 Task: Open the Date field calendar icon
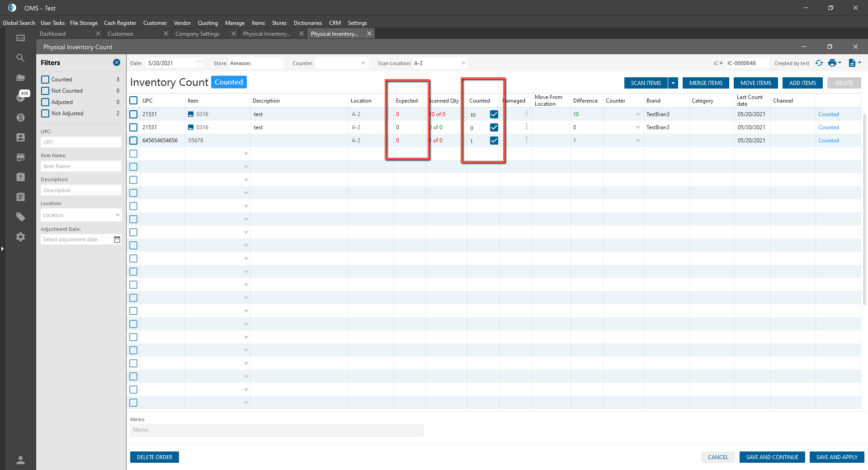200,63
